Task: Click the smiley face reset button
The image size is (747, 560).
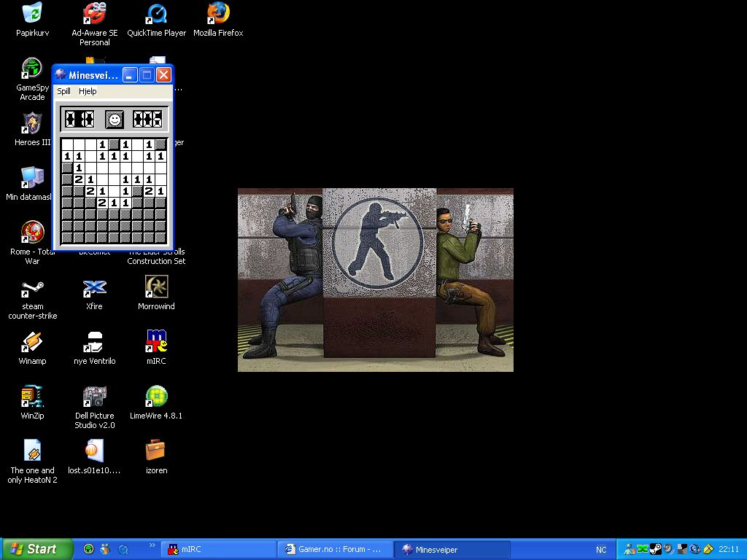Action: coord(115,119)
